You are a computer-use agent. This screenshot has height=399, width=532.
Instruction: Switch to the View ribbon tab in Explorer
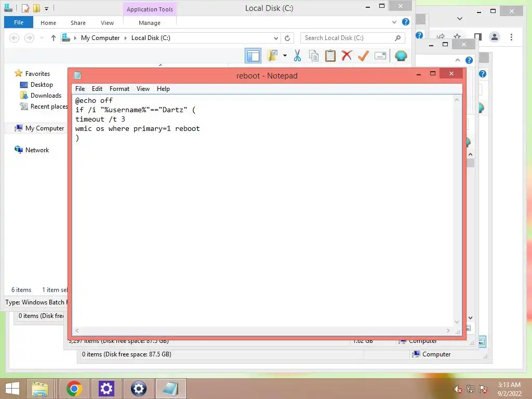point(107,23)
